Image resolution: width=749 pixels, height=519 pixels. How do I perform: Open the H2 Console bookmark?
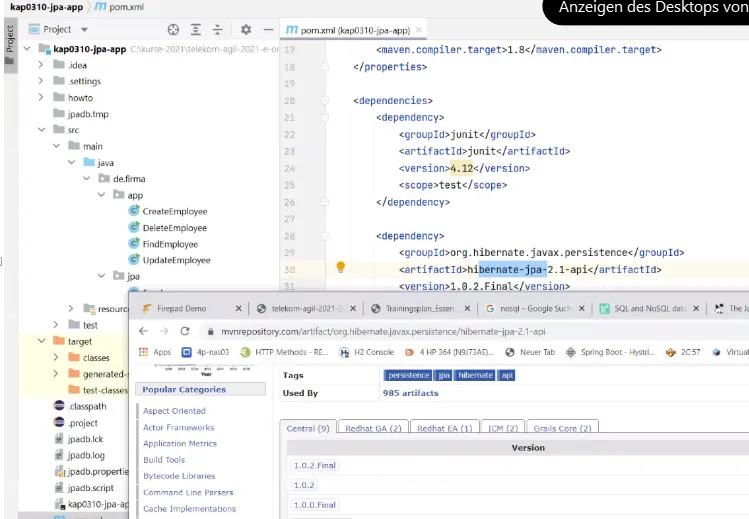pyautogui.click(x=366, y=352)
